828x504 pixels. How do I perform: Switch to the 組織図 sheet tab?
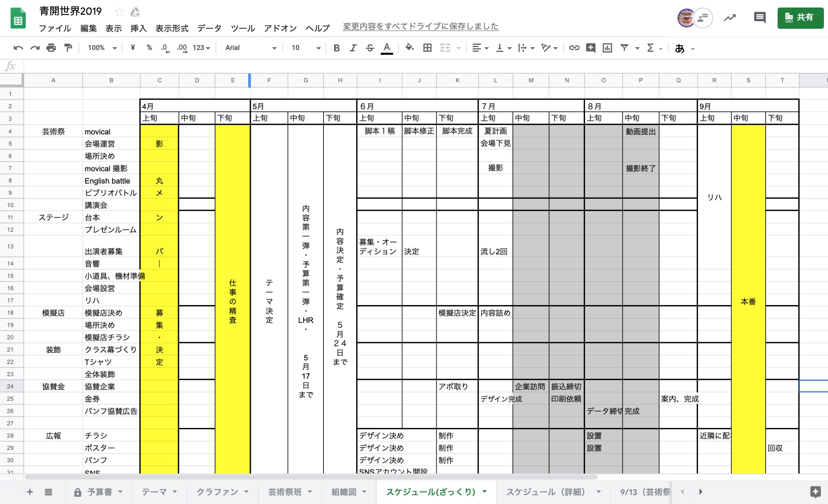coord(344,492)
